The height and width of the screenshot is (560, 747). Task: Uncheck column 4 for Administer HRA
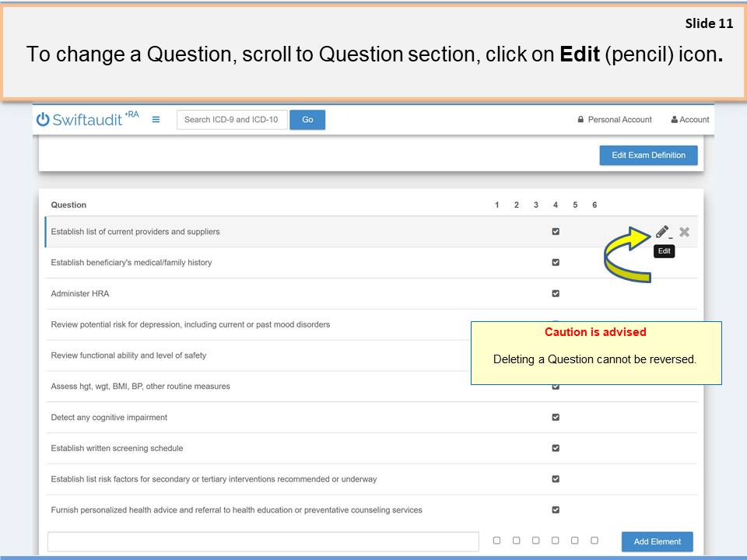556,293
